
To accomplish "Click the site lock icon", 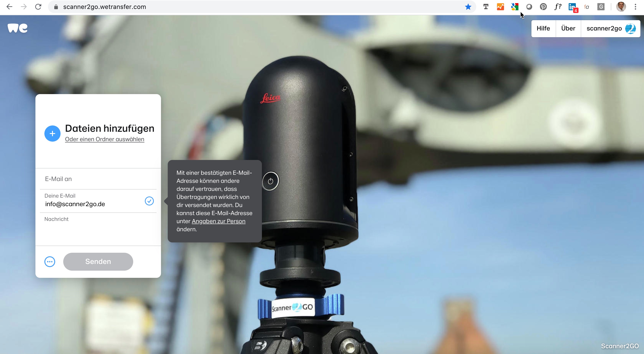I will [56, 7].
